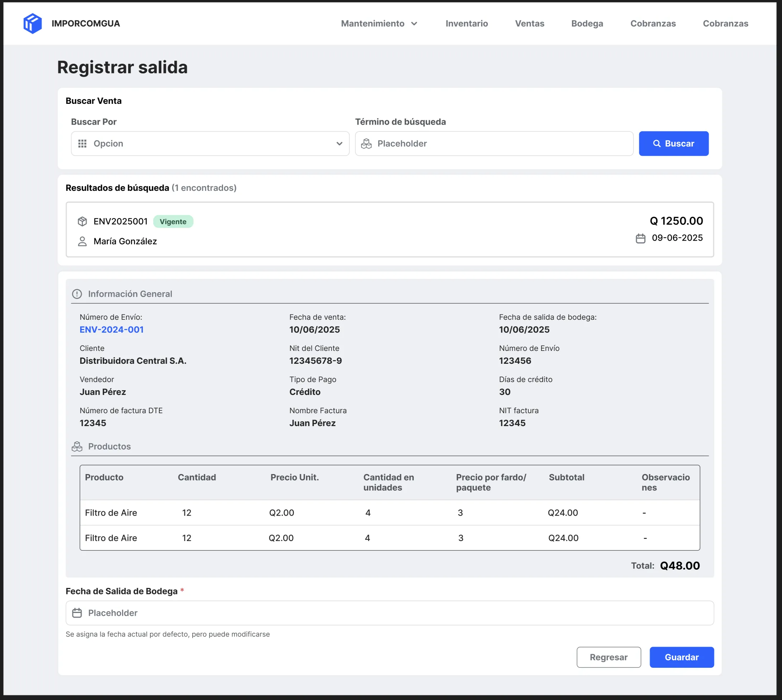Click the info icon beside Información General
The height and width of the screenshot is (700, 782).
(77, 294)
